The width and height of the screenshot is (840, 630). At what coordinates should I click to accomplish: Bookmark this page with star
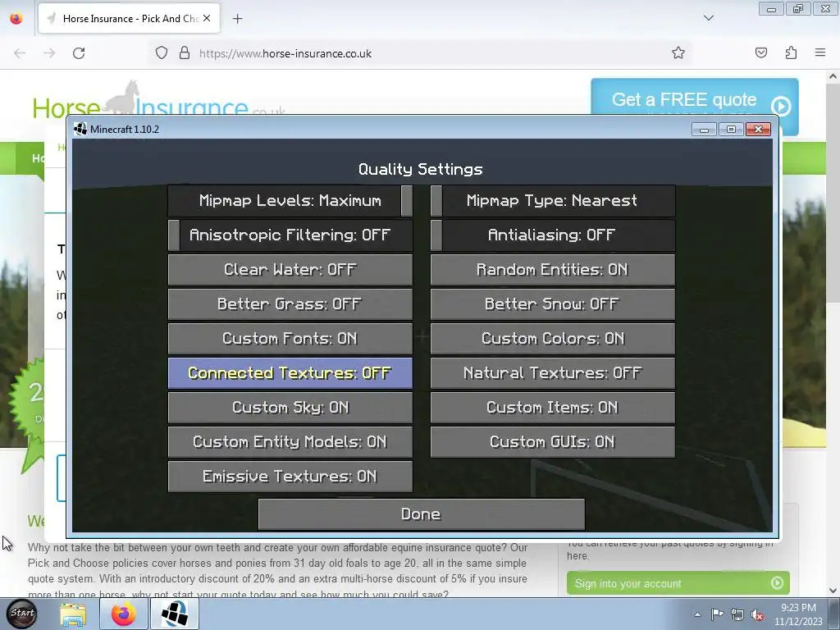coord(678,52)
